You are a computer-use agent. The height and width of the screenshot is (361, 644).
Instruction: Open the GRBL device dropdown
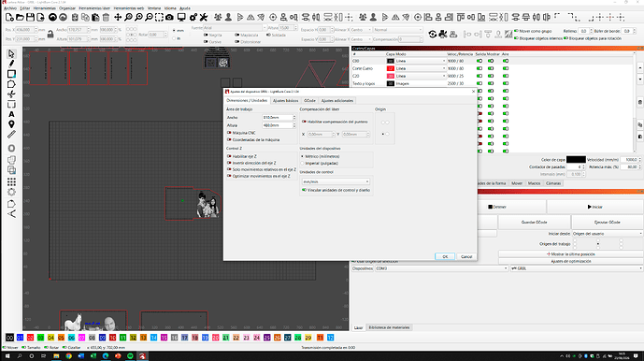point(576,268)
